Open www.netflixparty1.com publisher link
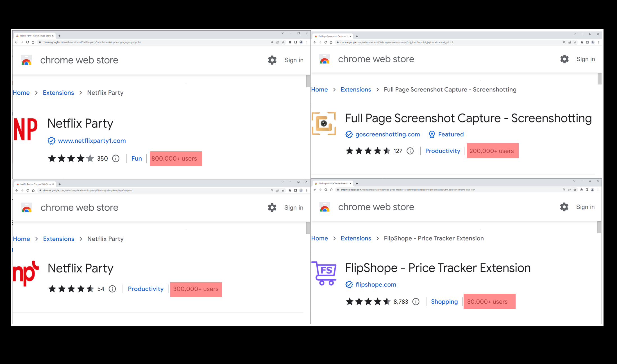The height and width of the screenshot is (364, 617). pyautogui.click(x=92, y=141)
